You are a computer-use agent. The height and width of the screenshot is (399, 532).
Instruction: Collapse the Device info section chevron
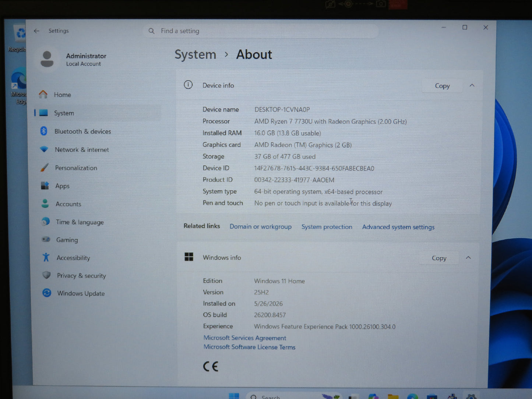(472, 85)
